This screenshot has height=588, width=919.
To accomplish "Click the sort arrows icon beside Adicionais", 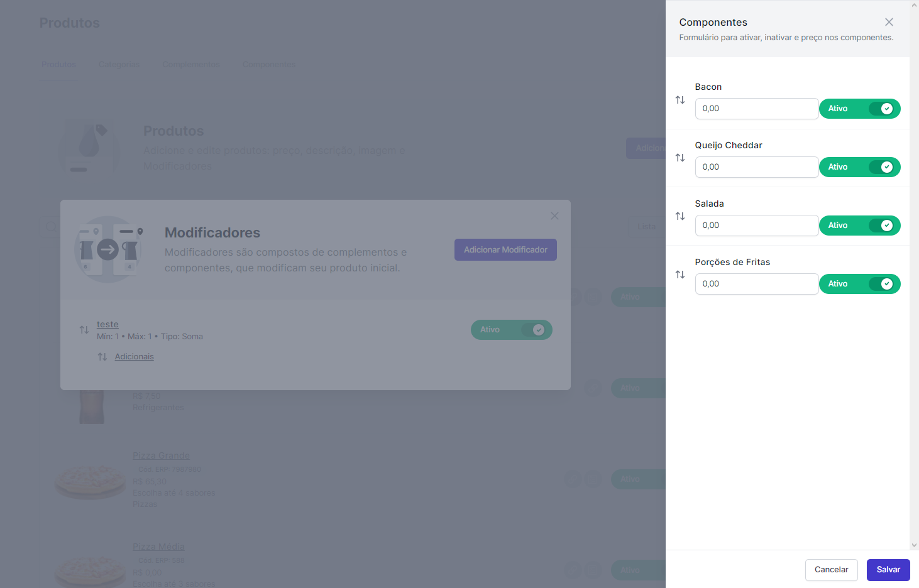I will click(102, 357).
